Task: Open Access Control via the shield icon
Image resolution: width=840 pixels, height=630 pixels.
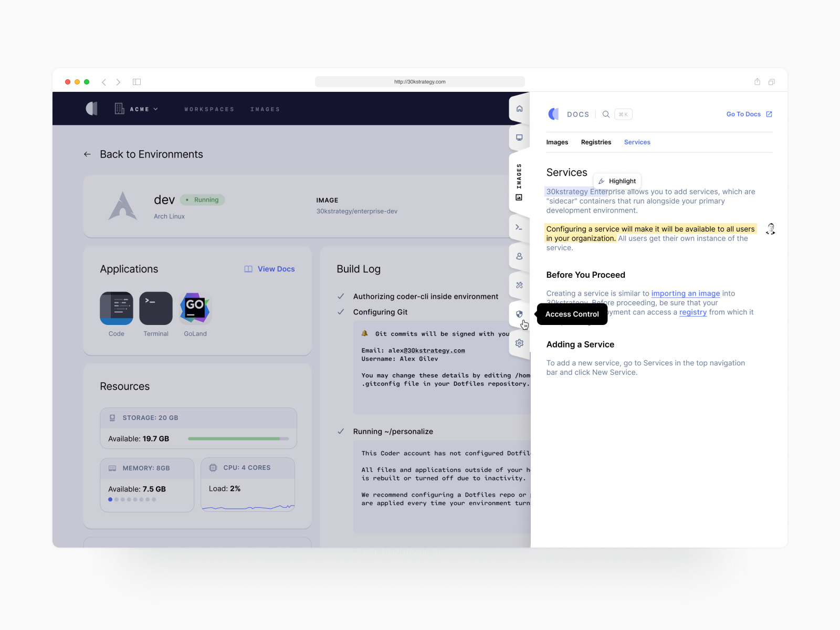Action: pyautogui.click(x=519, y=314)
